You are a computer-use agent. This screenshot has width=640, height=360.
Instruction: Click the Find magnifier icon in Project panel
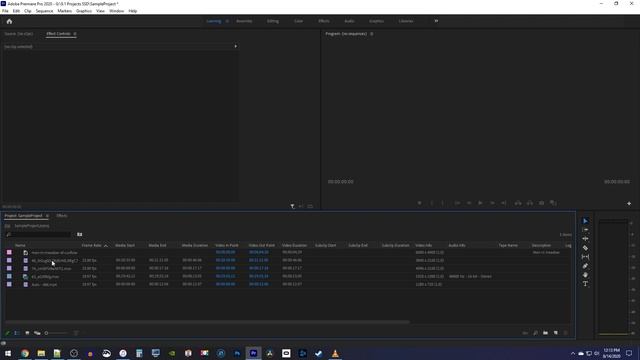pyautogui.click(x=536, y=333)
